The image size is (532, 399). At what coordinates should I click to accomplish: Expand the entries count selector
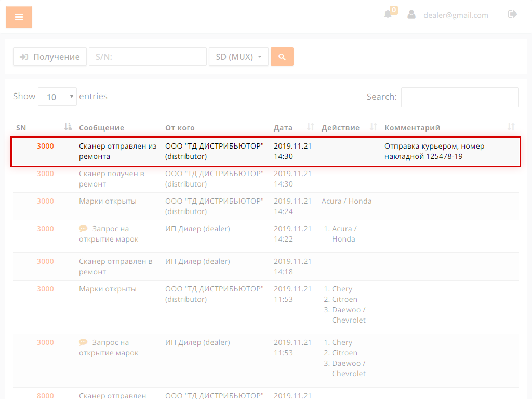point(57,97)
